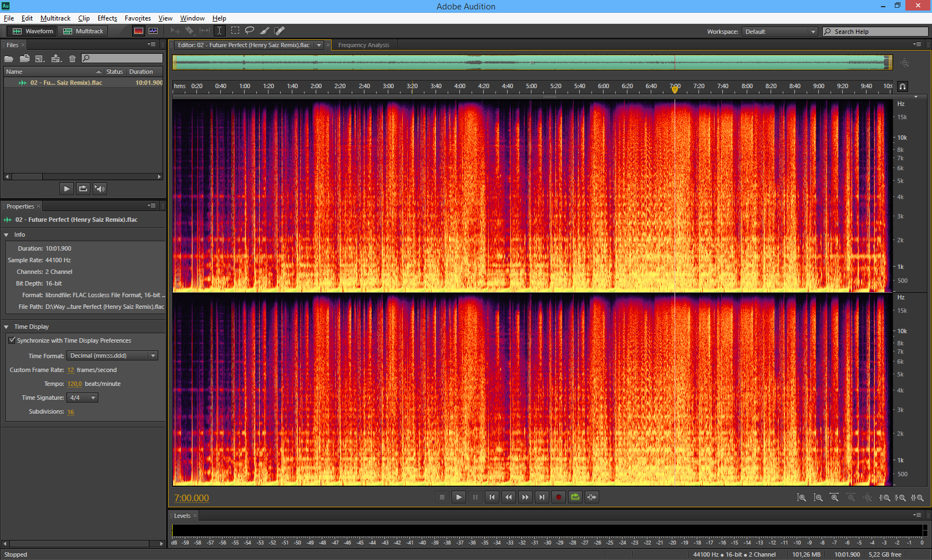This screenshot has height=560, width=932.
Task: Click Custom Frame Rate value 12
Action: coord(70,370)
